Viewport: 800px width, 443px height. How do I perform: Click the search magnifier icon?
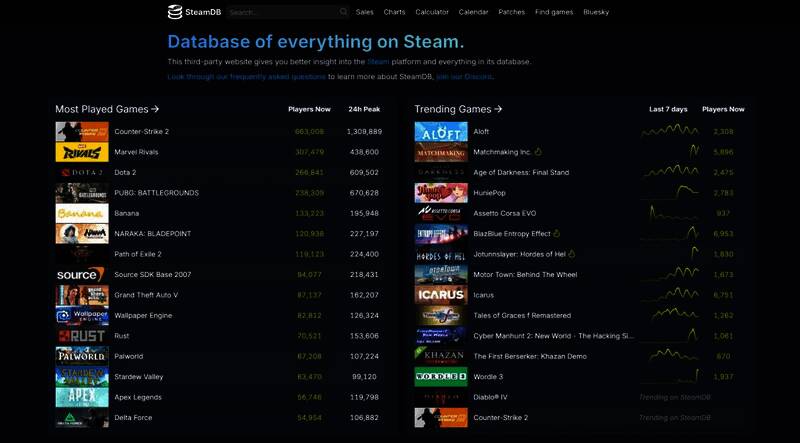343,12
